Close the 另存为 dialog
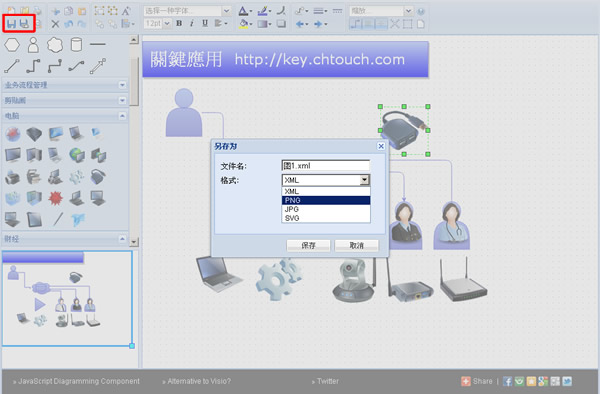This screenshot has width=600, height=394. click(381, 146)
